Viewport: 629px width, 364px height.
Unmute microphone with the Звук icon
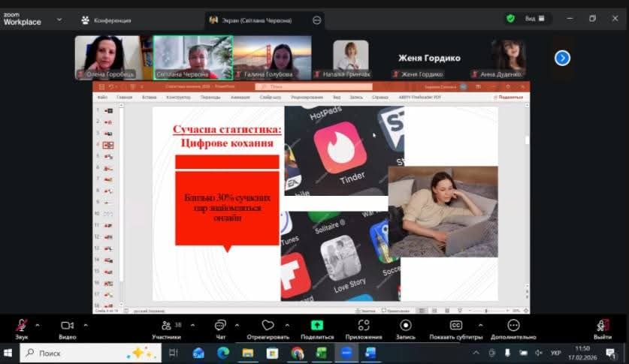tap(21, 326)
